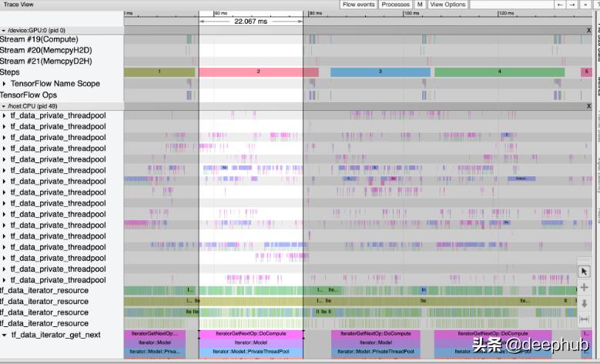Click the 120 ms ruler mark
The image size is (600, 364).
pos(506,13)
